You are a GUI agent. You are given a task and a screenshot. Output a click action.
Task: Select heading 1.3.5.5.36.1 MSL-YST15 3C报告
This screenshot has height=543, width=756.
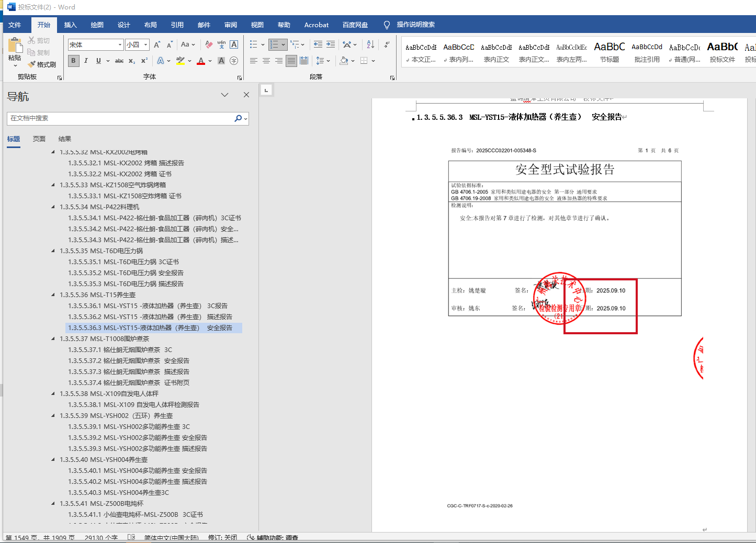pyautogui.click(x=148, y=306)
